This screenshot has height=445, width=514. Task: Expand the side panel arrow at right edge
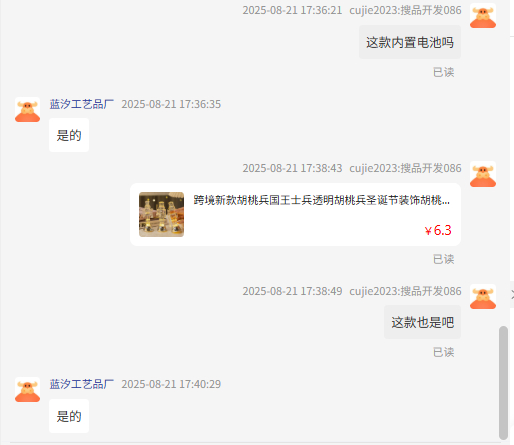(x=512, y=294)
